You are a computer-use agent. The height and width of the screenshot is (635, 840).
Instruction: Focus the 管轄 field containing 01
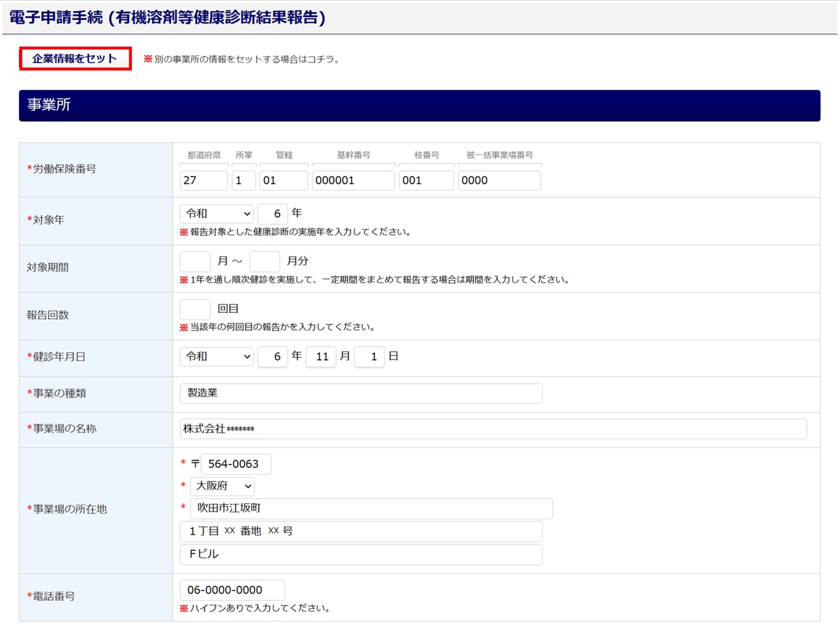283,180
